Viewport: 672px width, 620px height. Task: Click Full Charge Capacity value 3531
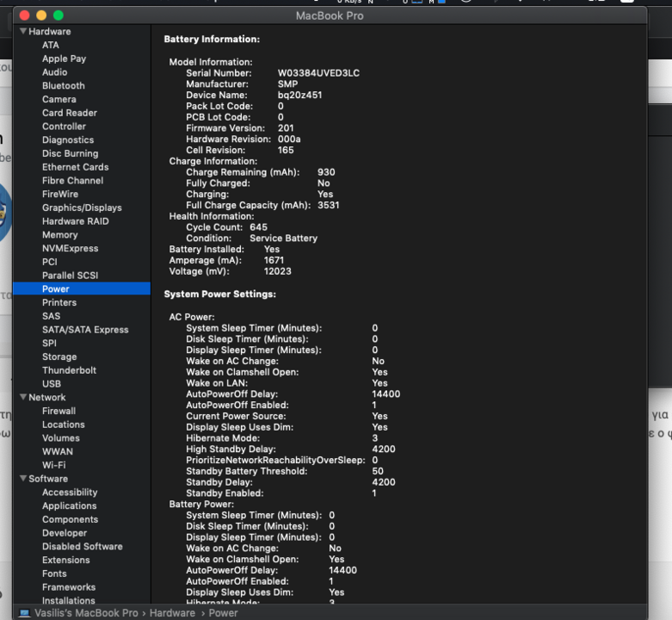click(x=329, y=205)
